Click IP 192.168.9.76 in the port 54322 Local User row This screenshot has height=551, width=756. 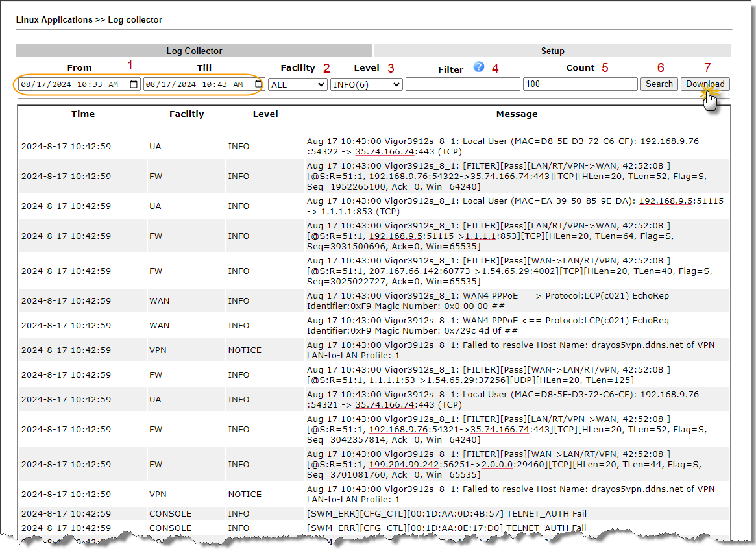pos(669,141)
